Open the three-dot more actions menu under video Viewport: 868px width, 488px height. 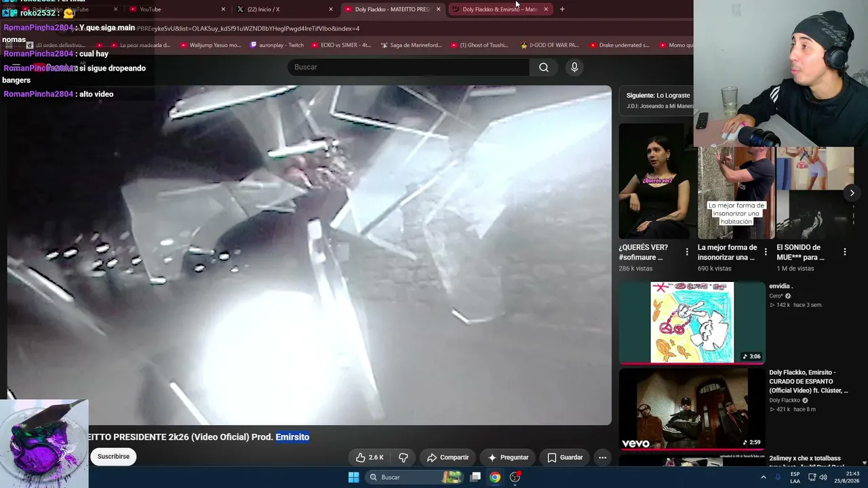tap(602, 457)
